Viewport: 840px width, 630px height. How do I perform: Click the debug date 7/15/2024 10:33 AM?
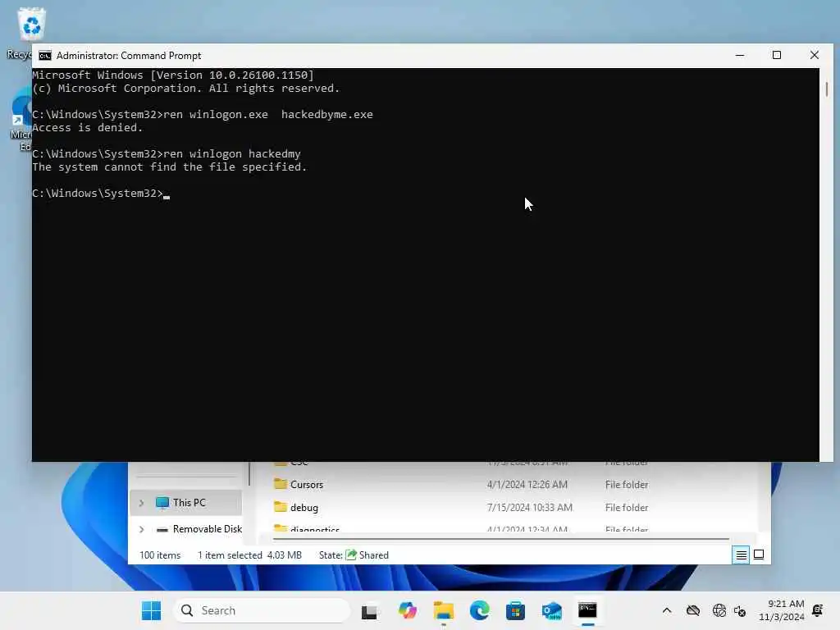pyautogui.click(x=529, y=507)
